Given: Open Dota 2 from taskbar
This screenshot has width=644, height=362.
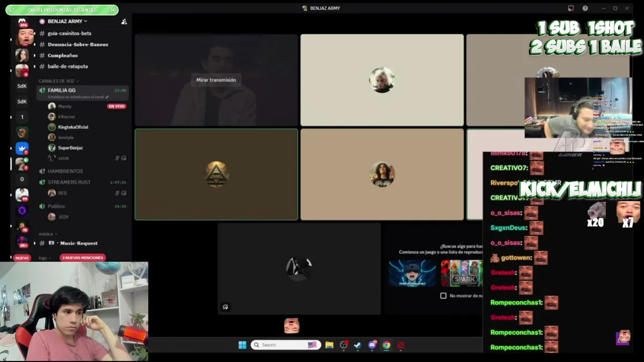Looking at the screenshot, I should tap(401, 345).
